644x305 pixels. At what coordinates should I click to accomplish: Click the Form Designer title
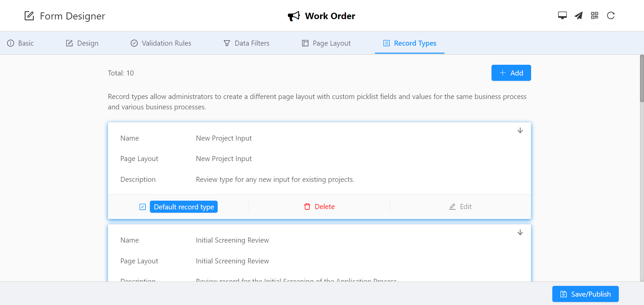point(73,16)
